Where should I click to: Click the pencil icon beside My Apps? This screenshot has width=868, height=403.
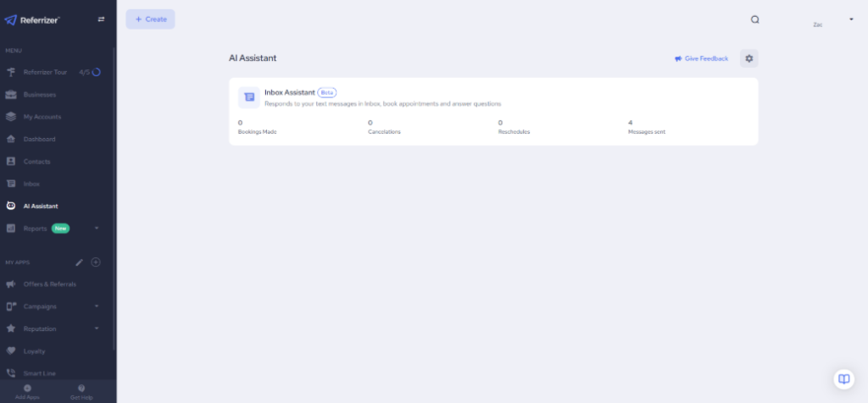[80, 262]
